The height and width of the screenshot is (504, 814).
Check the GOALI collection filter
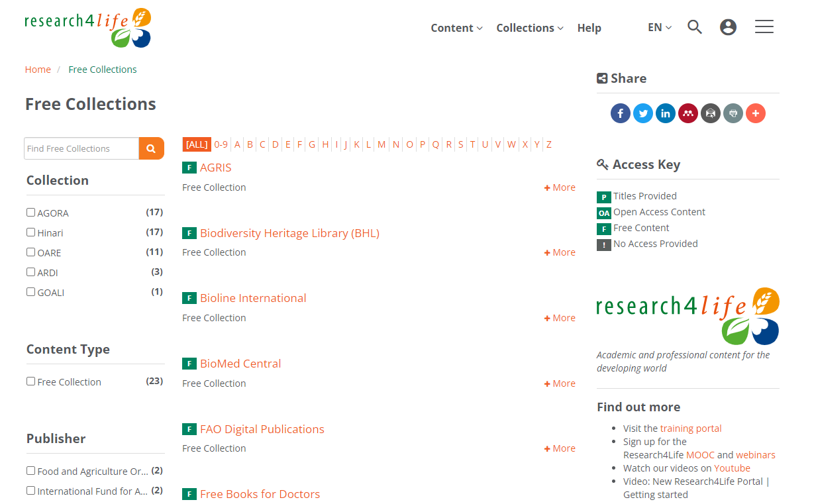[x=30, y=292]
